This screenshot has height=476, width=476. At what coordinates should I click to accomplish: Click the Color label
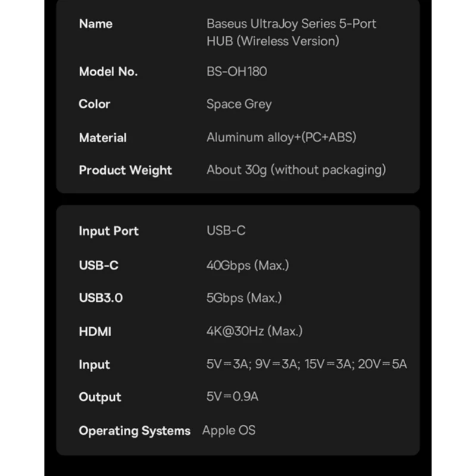(x=94, y=104)
